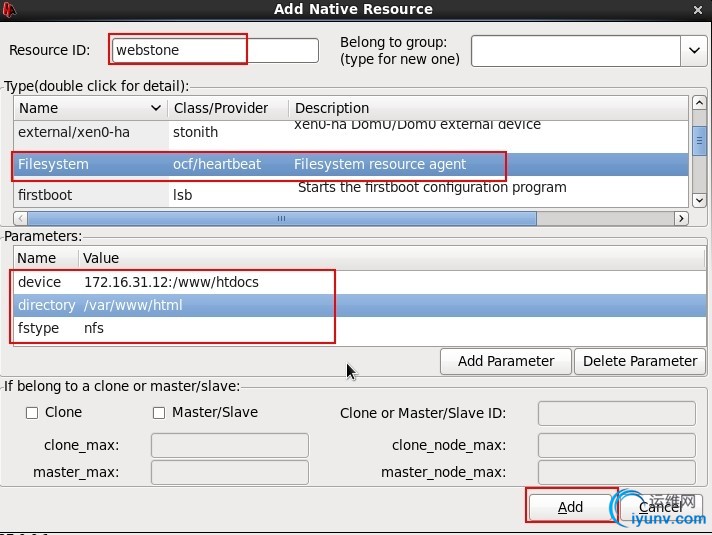The width and height of the screenshot is (712, 535).
Task: Close the Add Native Resource dialog
Action: point(697,10)
